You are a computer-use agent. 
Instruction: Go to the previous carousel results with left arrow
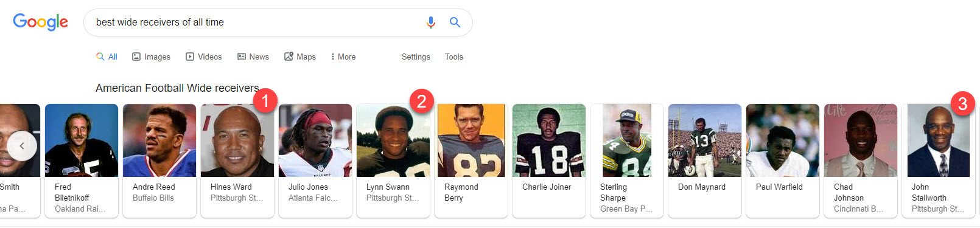22,146
